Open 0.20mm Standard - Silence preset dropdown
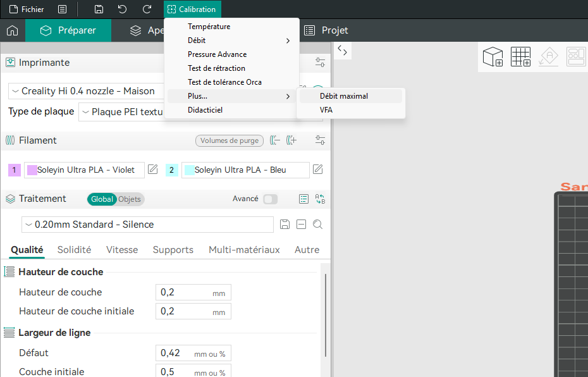The width and height of the screenshot is (588, 377). point(147,225)
